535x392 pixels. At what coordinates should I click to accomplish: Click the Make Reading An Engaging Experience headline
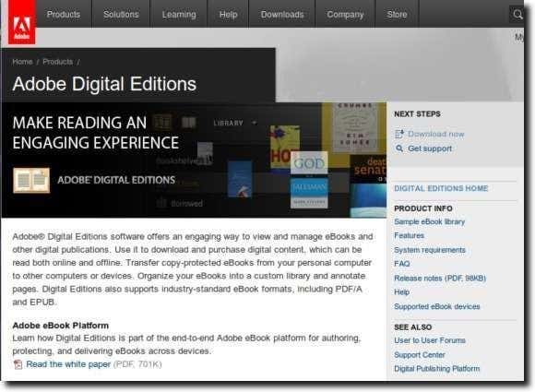(96, 133)
